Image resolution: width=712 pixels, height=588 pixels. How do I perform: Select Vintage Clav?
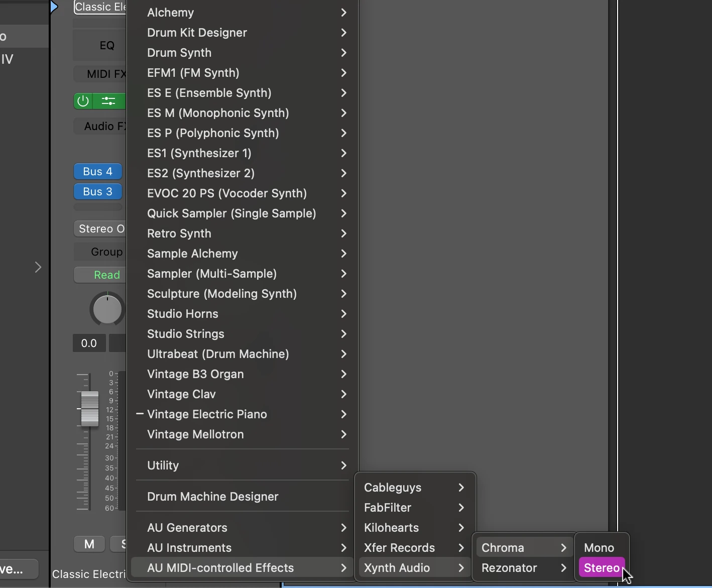pos(243,394)
